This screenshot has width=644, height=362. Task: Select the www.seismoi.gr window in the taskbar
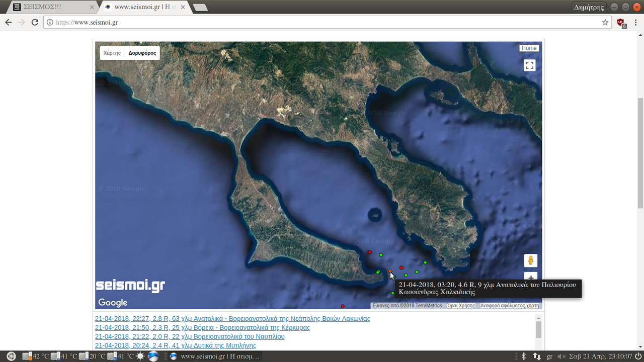click(215, 356)
